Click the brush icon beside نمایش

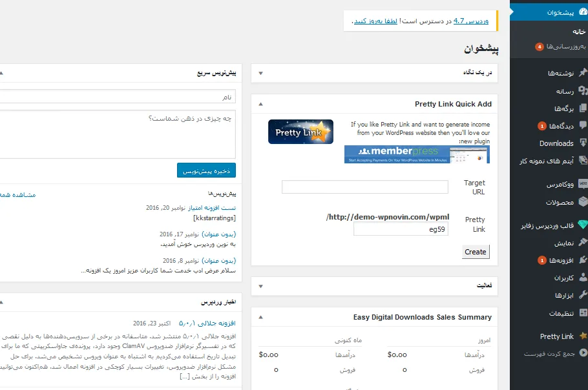(583, 242)
